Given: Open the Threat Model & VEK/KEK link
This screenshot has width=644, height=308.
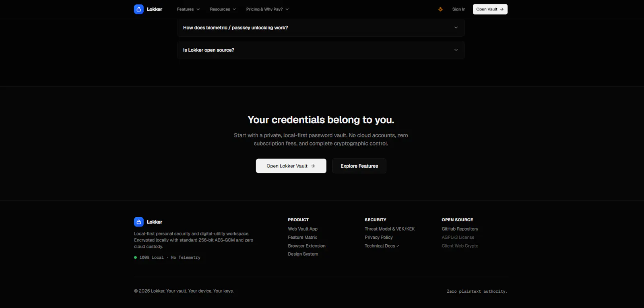Looking at the screenshot, I should click(390, 229).
